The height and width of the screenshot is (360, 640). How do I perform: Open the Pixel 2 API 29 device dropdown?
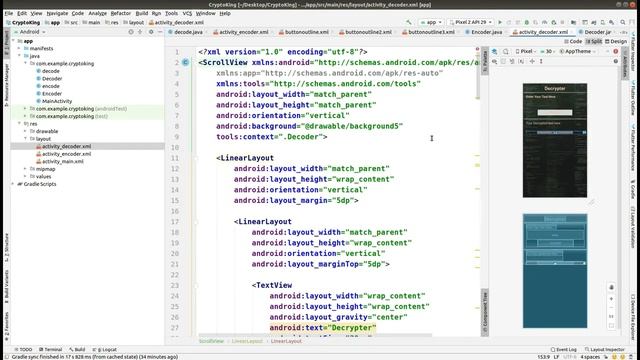(x=470, y=22)
